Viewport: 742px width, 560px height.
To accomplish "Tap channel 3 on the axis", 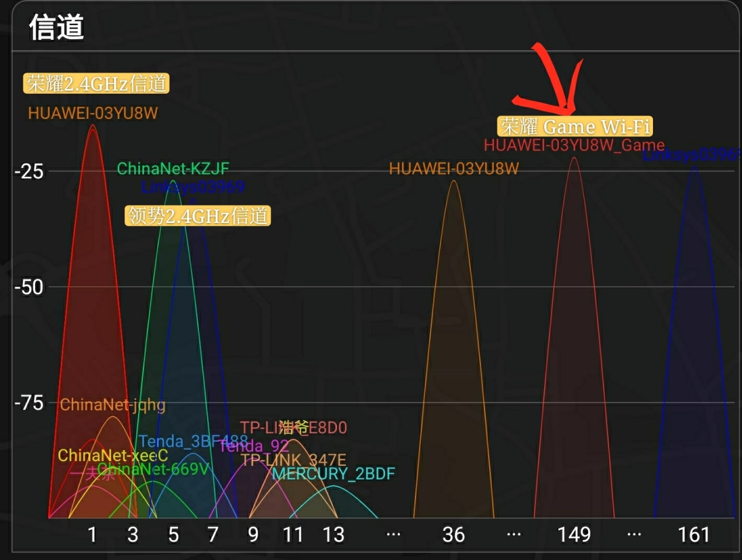I will (133, 534).
